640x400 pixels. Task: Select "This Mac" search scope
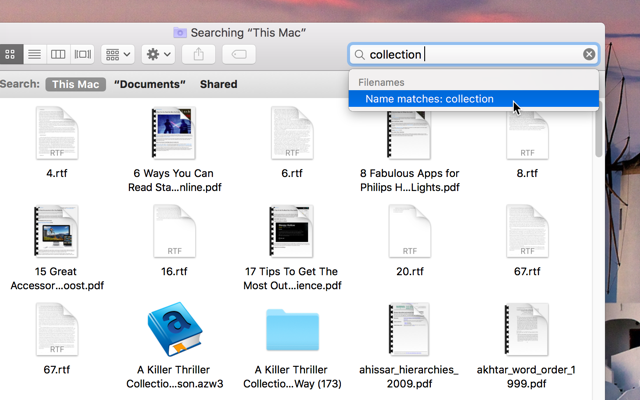76,85
